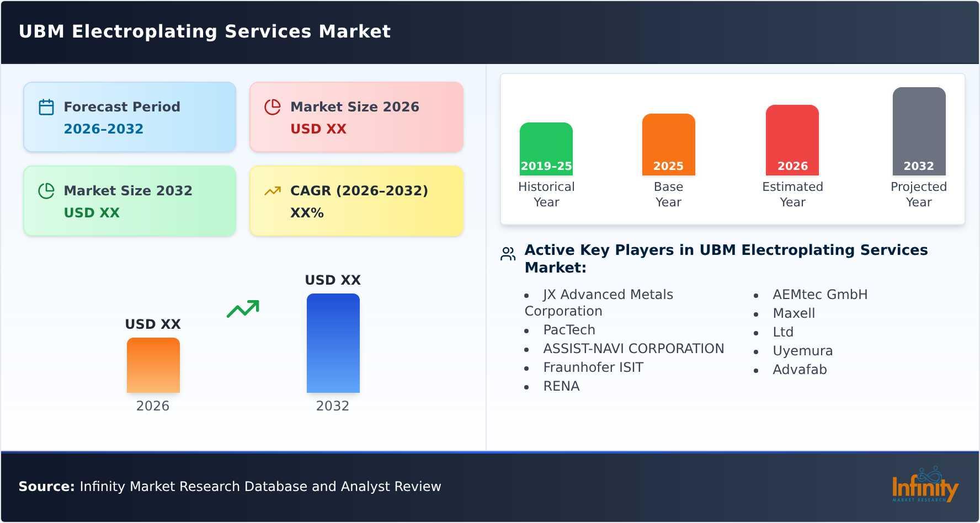Click the red 2026 Estimated Year bar
The width and height of the screenshot is (980, 523).
[792, 140]
